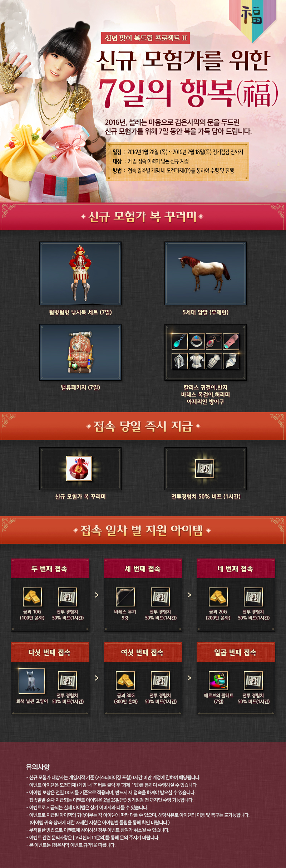
Task: Select the second login header 두 번째 접속
Action: (50, 569)
